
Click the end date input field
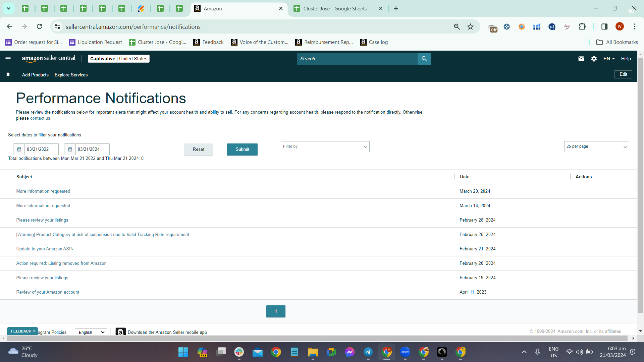click(93, 149)
